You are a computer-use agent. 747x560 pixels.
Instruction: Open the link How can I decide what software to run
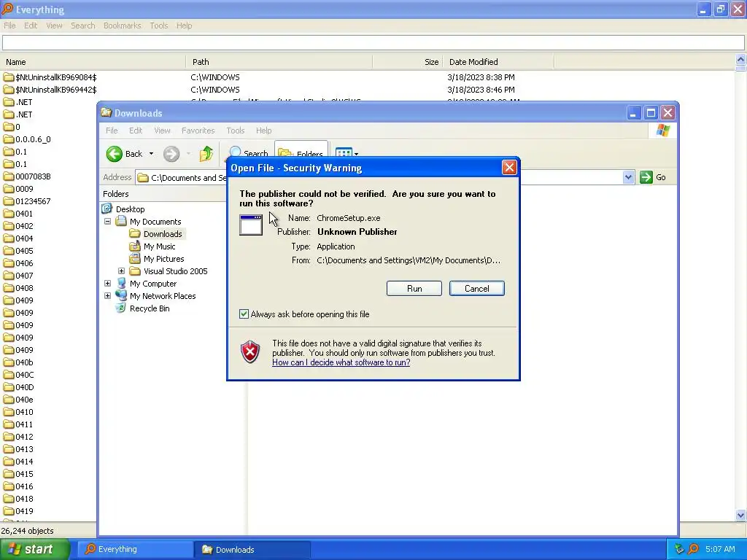tap(341, 362)
